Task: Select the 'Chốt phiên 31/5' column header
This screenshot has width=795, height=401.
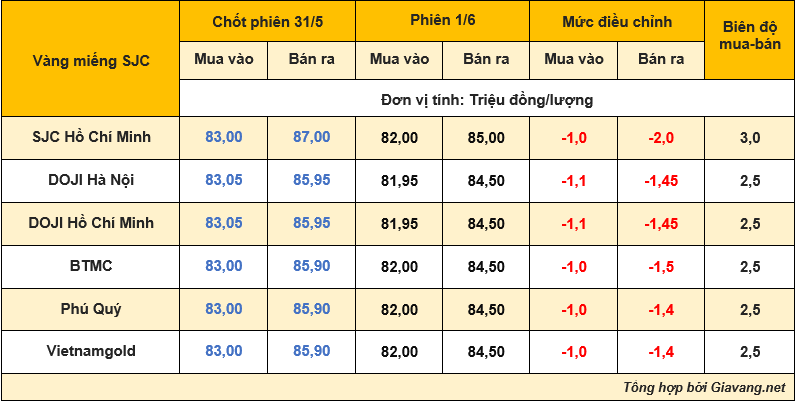Action: pos(267,22)
